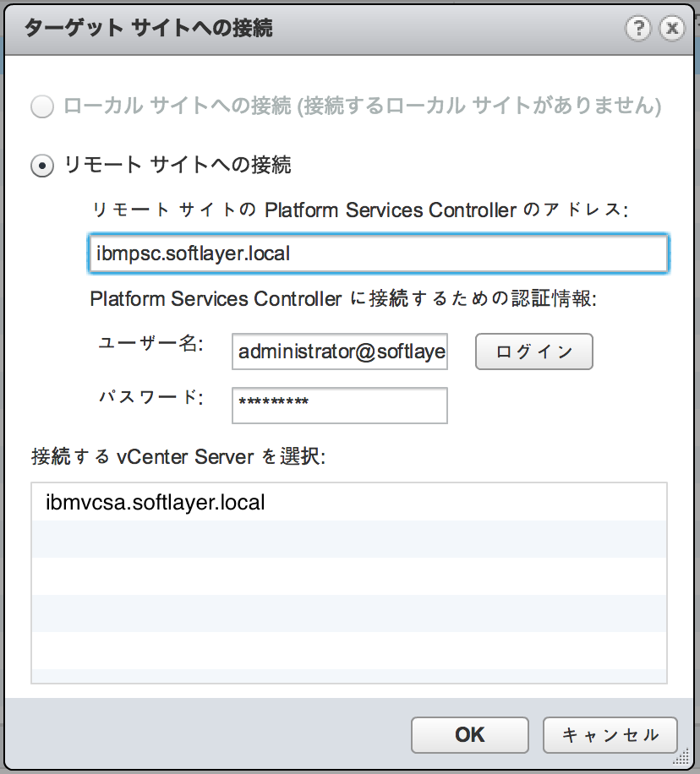Log in to the Platform Services Controller
Viewport: 700px width, 774px height.
coord(533,352)
